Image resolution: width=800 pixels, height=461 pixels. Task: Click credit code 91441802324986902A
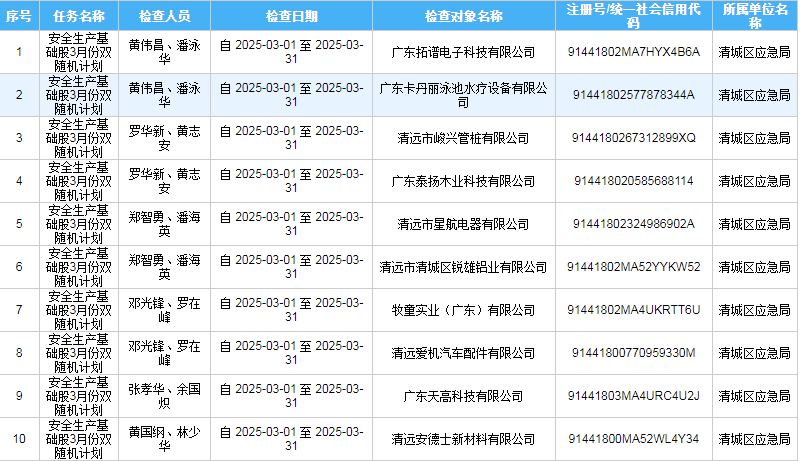point(634,224)
